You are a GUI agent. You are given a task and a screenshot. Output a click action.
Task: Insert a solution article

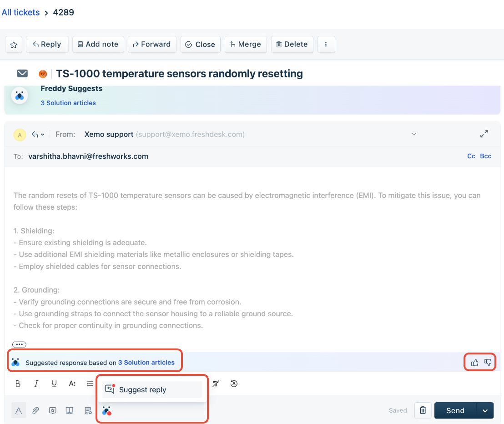point(70,410)
